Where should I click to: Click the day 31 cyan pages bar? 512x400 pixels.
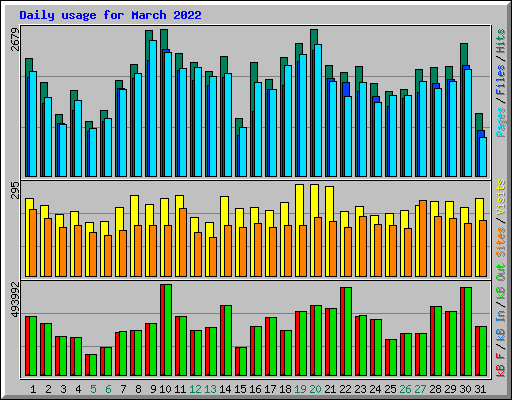click(x=483, y=157)
